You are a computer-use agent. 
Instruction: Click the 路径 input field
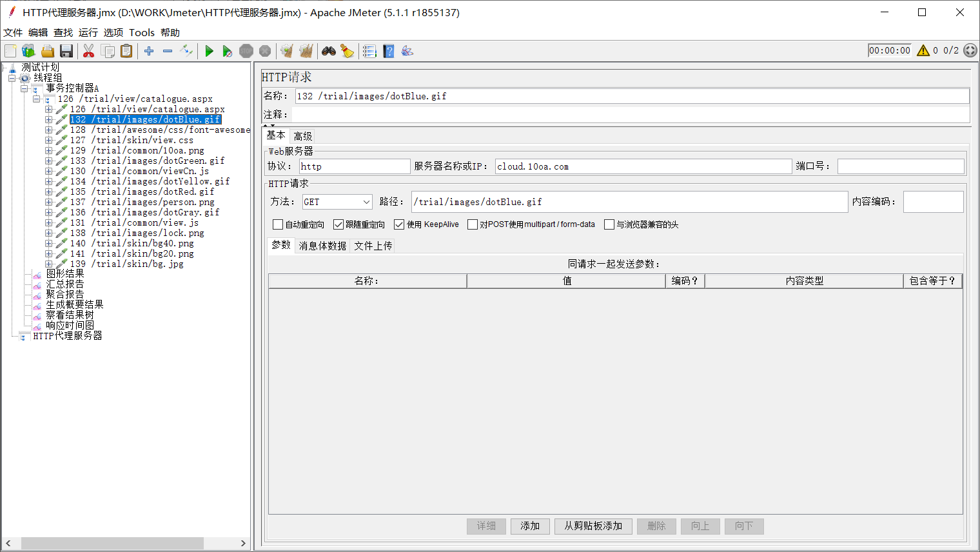click(x=630, y=202)
